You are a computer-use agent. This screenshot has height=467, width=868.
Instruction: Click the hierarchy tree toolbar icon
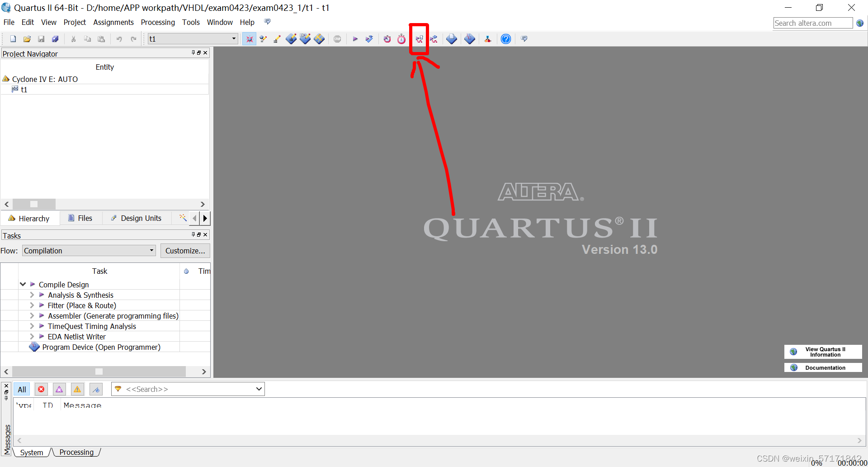(488, 39)
